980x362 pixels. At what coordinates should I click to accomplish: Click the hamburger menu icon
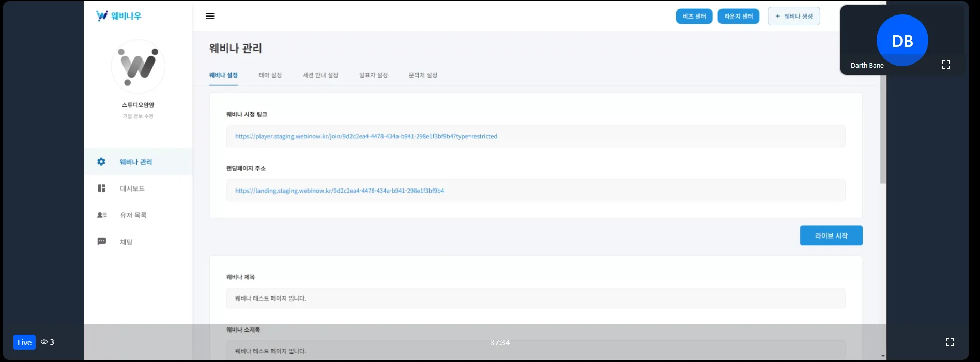click(x=210, y=16)
